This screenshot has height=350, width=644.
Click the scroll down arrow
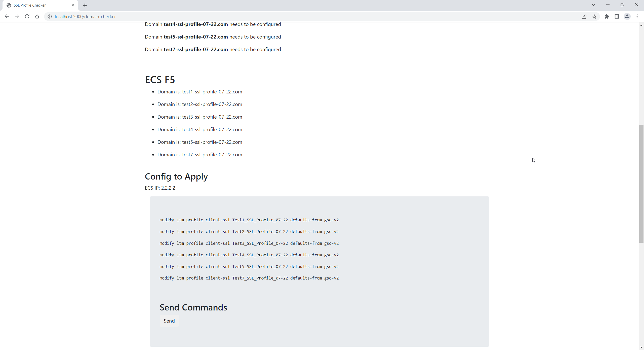click(x=641, y=347)
